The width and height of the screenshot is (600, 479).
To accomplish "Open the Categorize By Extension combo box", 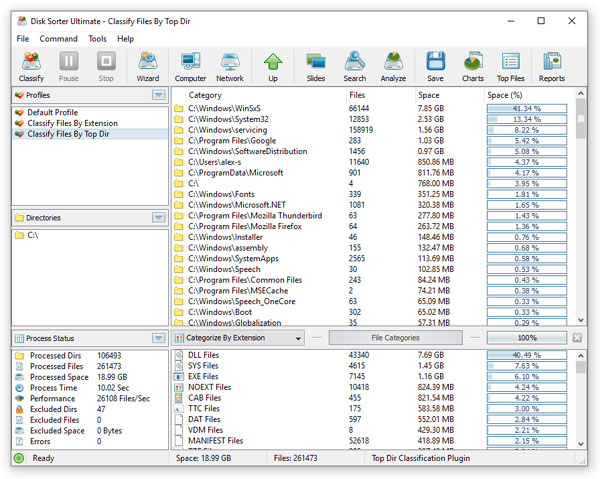I will 238,338.
